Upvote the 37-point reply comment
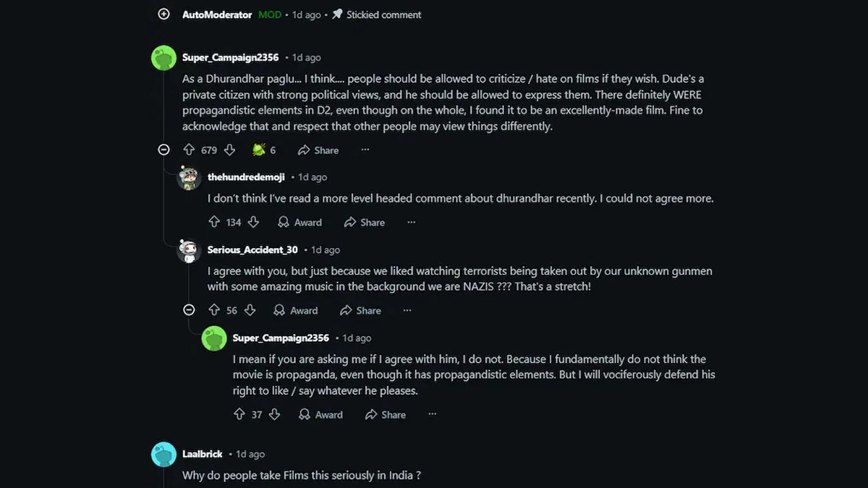Screen dimensions: 868x488 point(239,414)
